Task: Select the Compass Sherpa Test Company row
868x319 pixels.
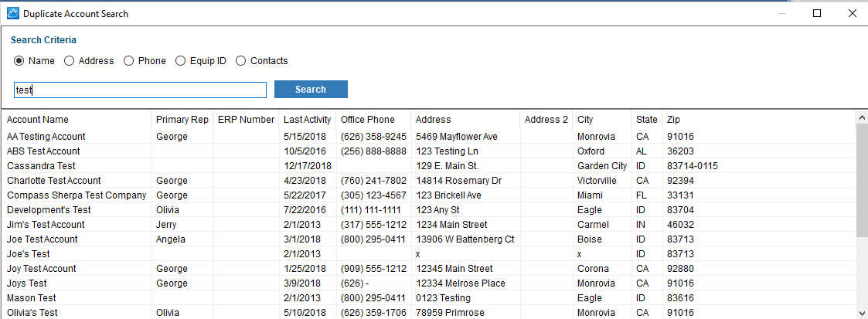Action: coord(76,195)
